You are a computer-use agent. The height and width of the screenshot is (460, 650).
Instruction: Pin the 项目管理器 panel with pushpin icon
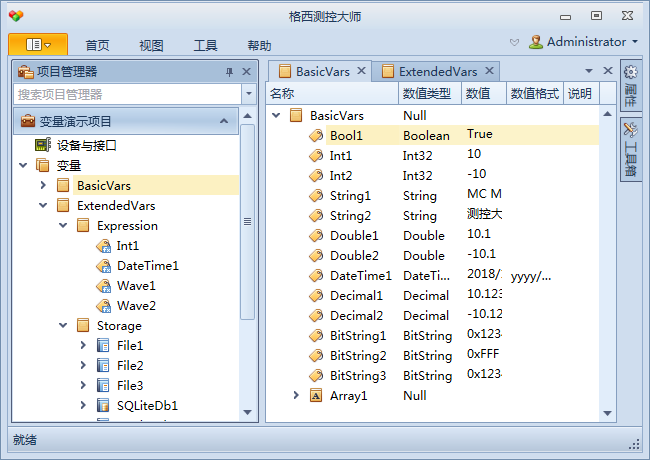(x=229, y=72)
